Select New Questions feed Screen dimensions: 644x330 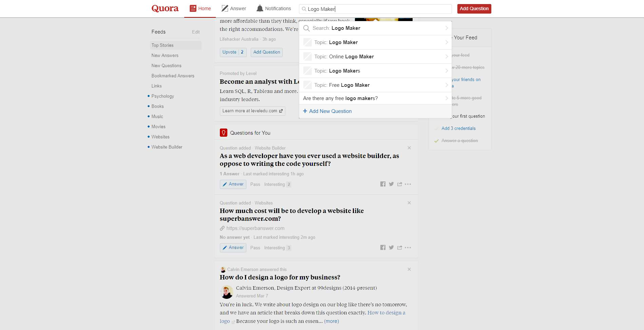coord(166,66)
